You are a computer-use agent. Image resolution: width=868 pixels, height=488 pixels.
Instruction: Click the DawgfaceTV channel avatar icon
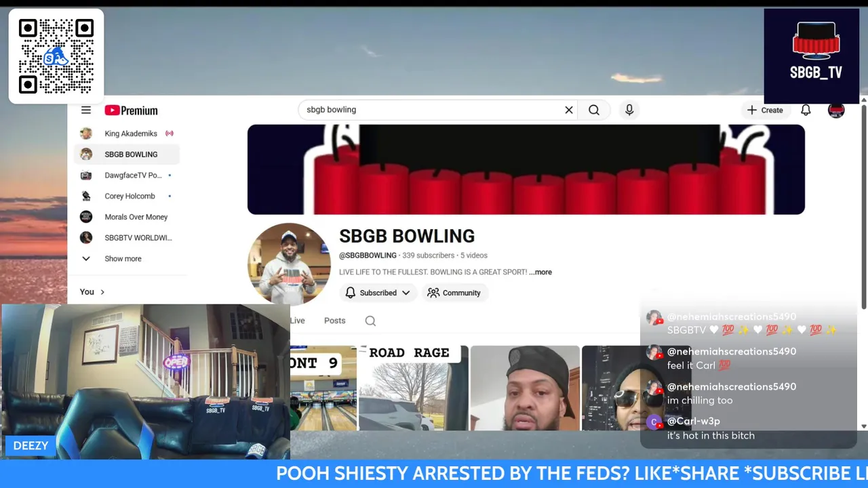coord(86,176)
